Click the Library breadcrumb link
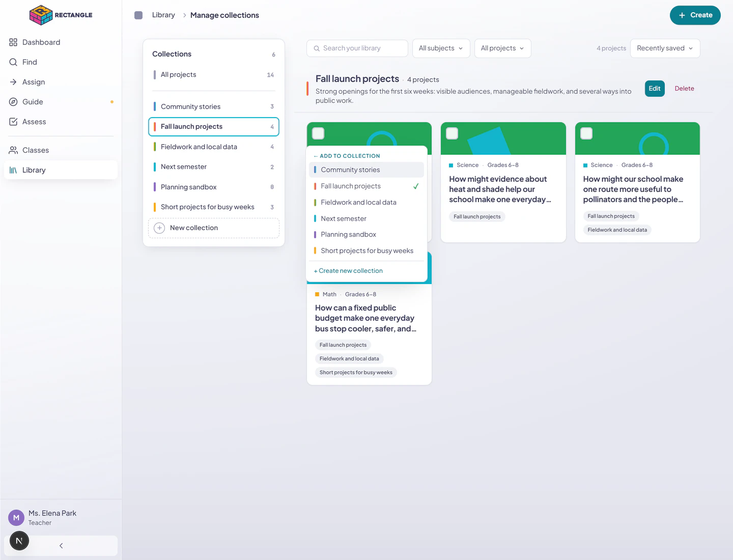733x560 pixels. (163, 15)
